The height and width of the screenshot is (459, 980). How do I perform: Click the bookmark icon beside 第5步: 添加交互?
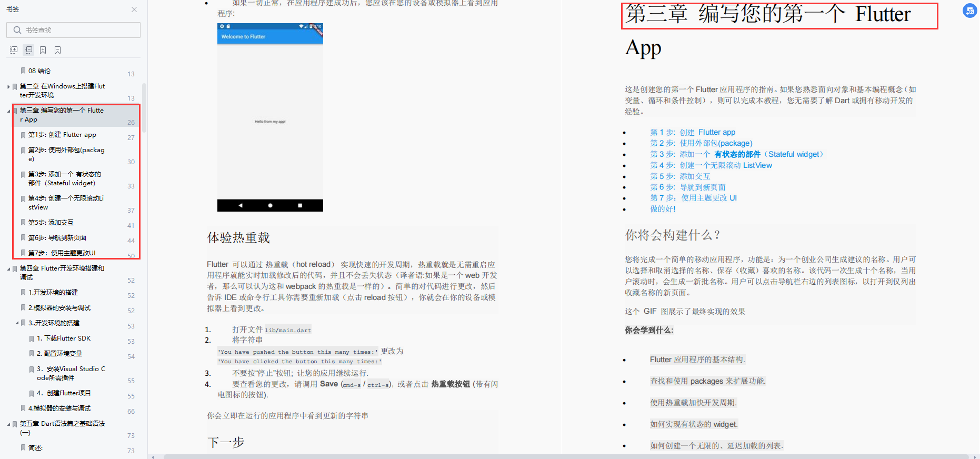pos(23,223)
